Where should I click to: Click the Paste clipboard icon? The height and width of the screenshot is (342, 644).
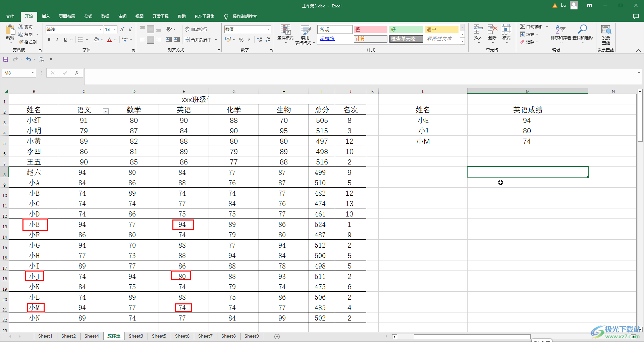[10, 30]
